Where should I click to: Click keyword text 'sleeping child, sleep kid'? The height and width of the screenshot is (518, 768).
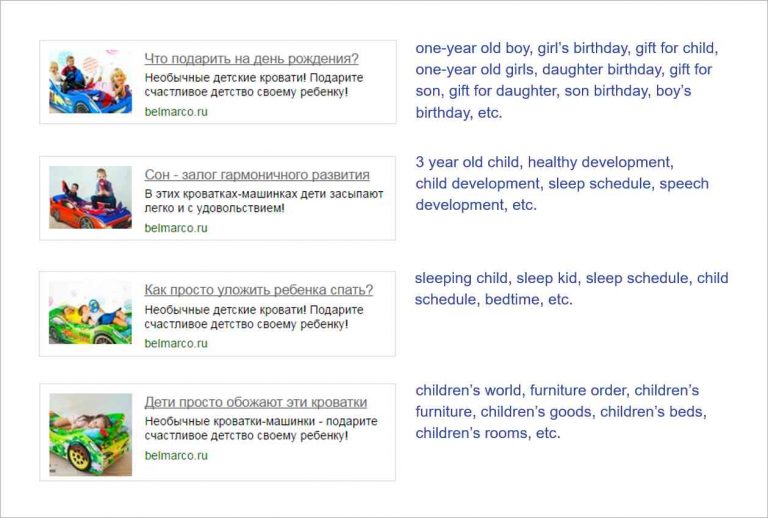coord(496,278)
